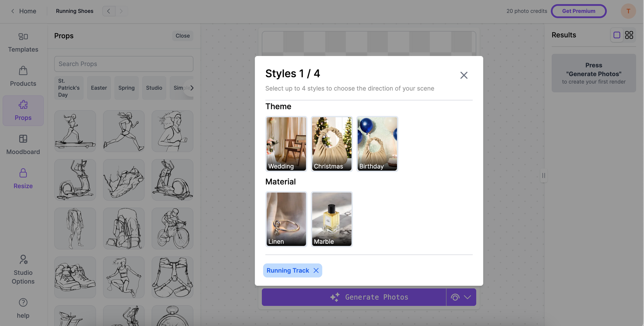Go back to Home
The image size is (644, 326).
click(24, 11)
